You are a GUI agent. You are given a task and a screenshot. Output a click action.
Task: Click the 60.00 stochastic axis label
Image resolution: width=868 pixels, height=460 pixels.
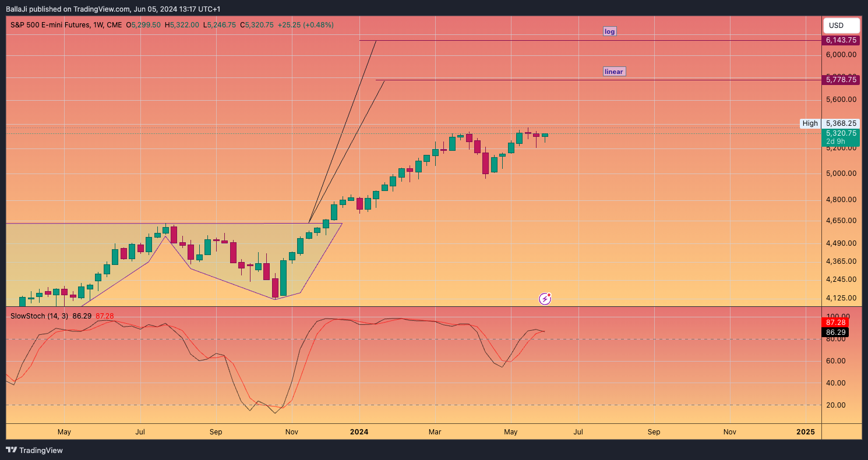tap(836, 361)
